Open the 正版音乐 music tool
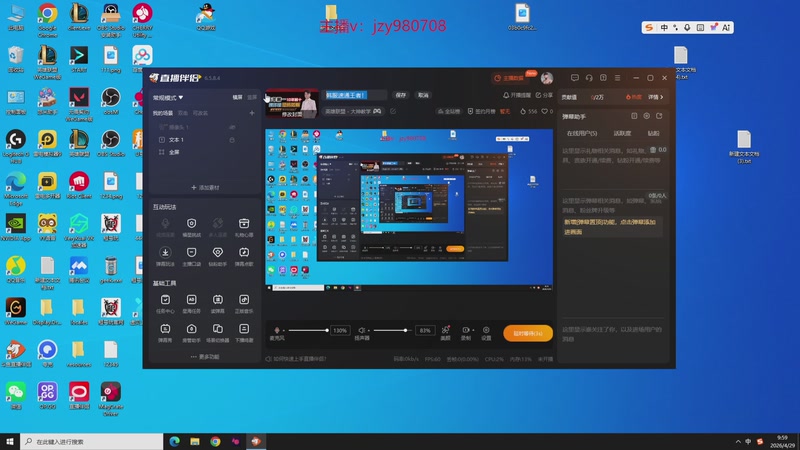 click(x=244, y=303)
